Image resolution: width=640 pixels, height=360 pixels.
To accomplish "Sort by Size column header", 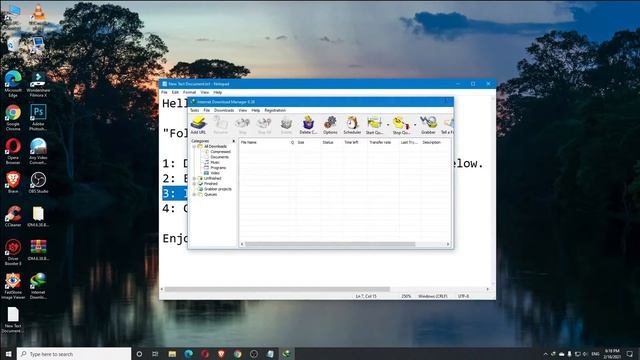I will [x=307, y=142].
